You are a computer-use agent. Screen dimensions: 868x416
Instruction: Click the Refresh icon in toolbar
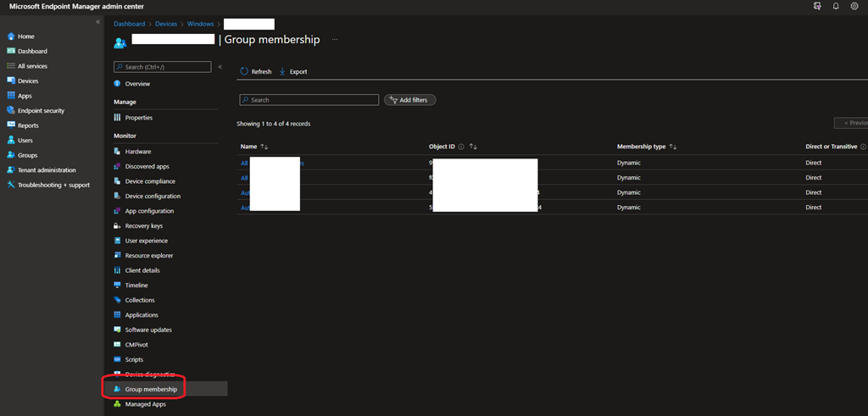click(x=245, y=72)
